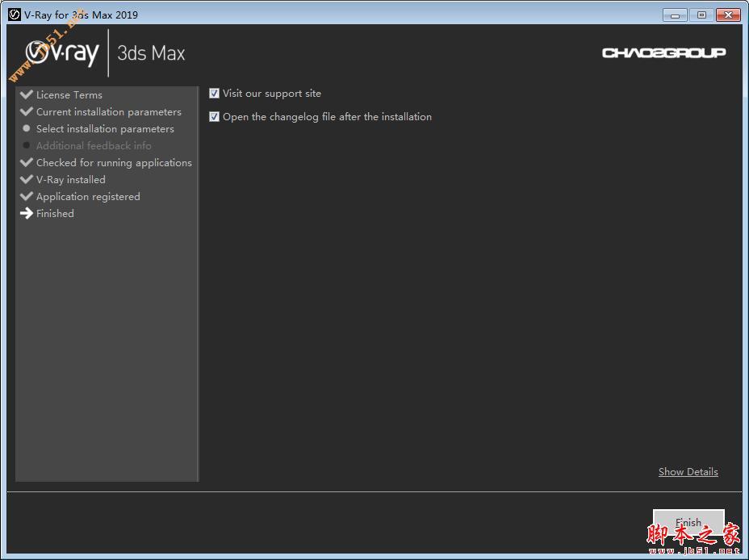Close the V-Ray installer window
The image size is (749, 560).
click(728, 15)
